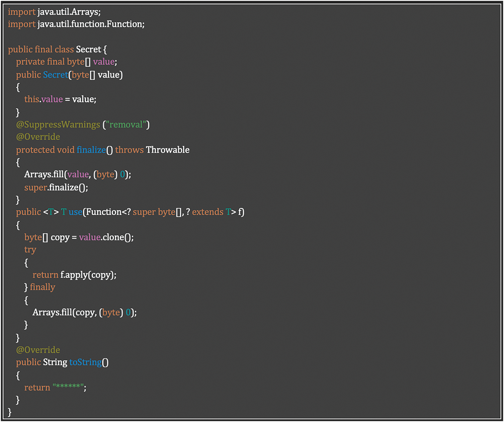Click the try keyword
This screenshot has width=504, height=422.
click(30, 250)
